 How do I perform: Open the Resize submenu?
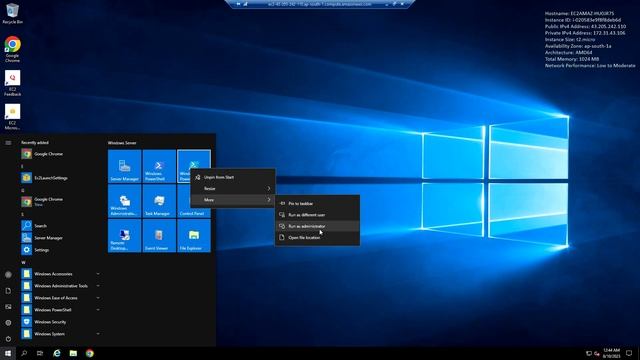pos(233,189)
